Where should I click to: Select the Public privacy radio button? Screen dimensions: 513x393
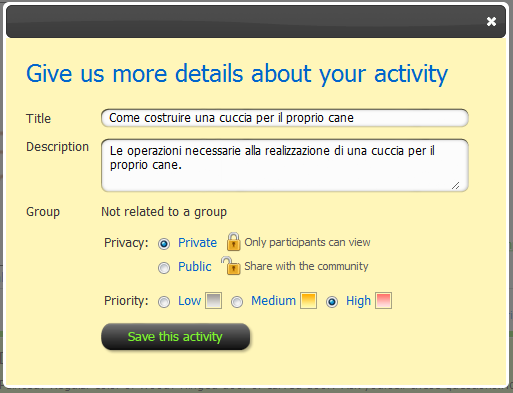tap(164, 268)
